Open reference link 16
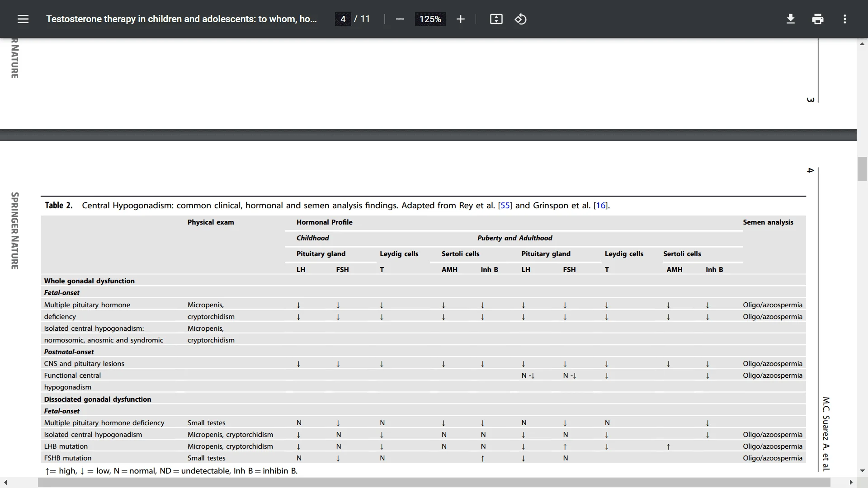 pos(600,206)
